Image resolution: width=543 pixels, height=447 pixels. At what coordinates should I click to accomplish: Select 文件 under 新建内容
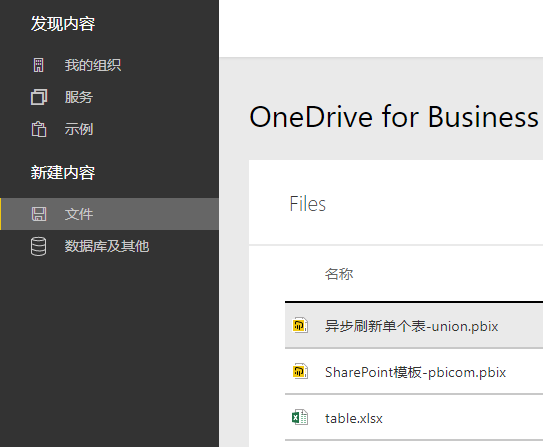(109, 214)
